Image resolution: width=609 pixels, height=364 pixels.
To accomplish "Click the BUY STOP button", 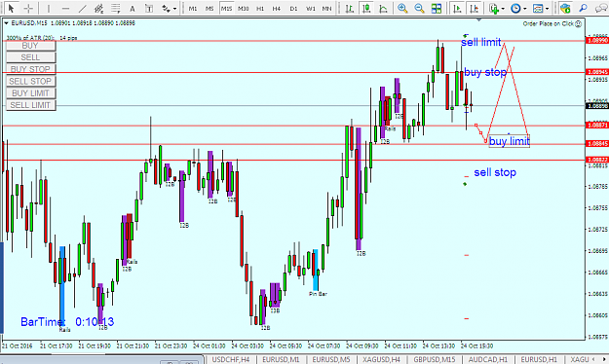I will click(x=30, y=69).
